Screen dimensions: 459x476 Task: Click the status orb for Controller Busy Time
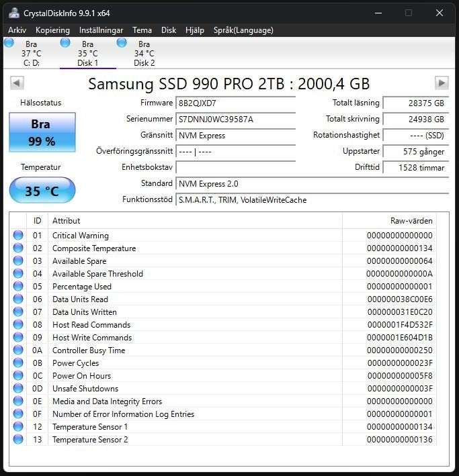coord(18,350)
